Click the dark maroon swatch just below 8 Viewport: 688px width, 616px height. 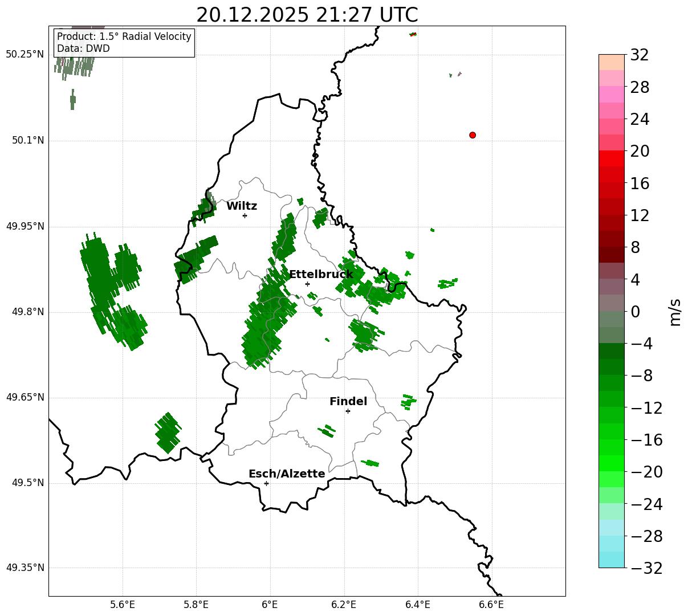click(x=612, y=255)
